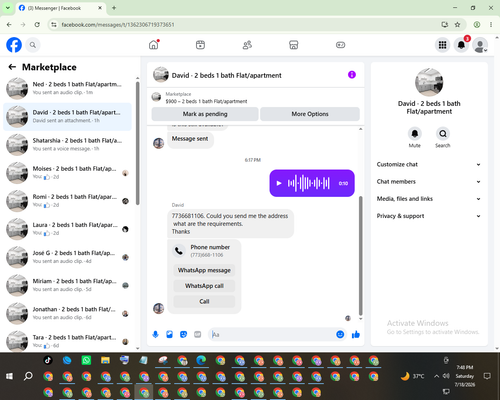Search in conversation with the Search icon
The image size is (500, 400).
(443, 134)
